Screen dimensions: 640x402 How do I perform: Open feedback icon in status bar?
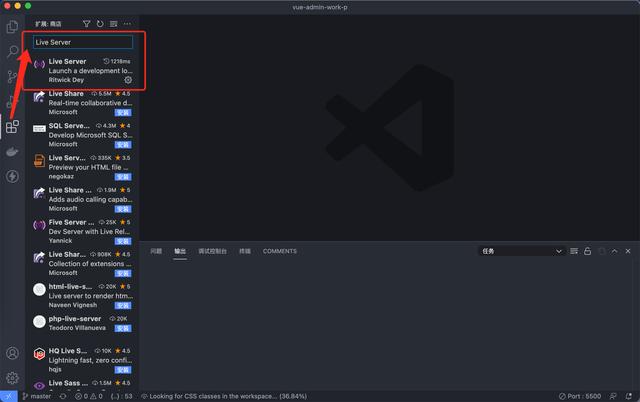613,396
